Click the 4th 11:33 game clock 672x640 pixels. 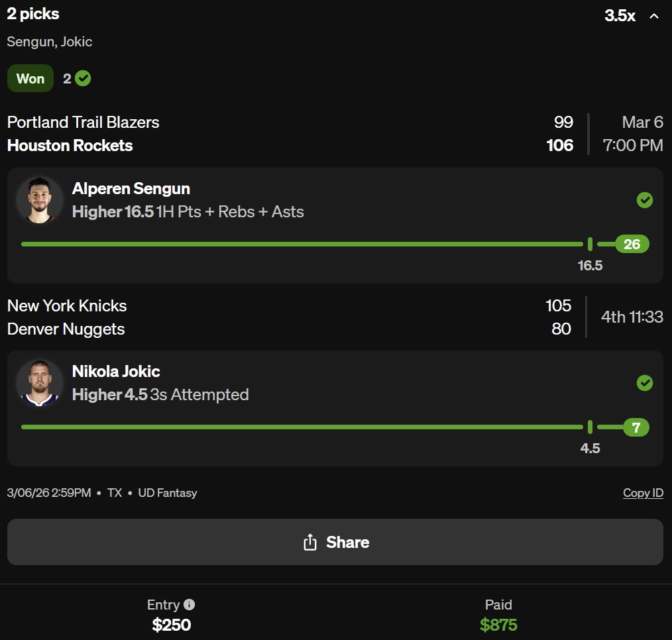pyautogui.click(x=632, y=317)
